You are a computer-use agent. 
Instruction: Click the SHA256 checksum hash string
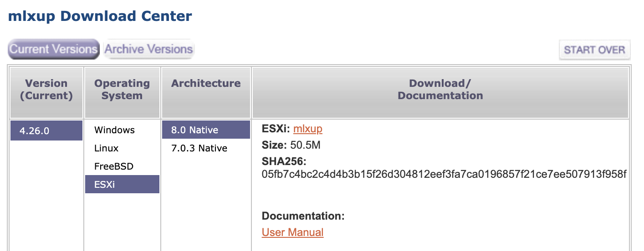[444, 174]
